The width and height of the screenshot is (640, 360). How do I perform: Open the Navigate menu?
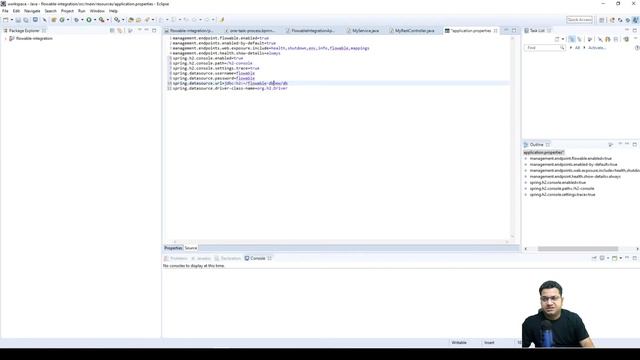tap(32, 11)
